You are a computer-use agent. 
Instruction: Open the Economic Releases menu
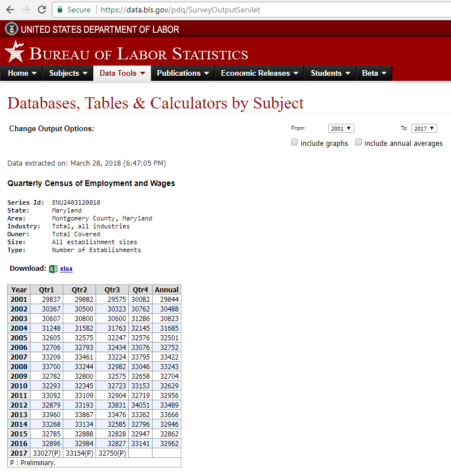tap(259, 73)
